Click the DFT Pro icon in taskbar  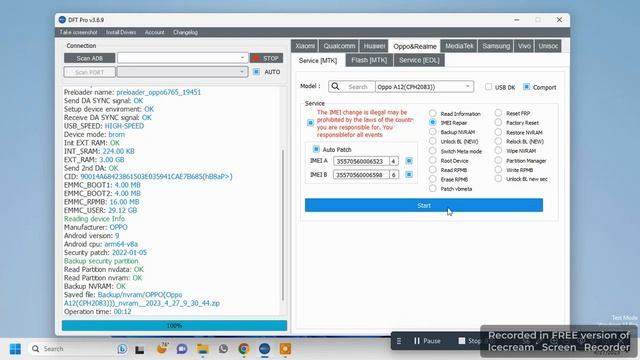pos(264,349)
